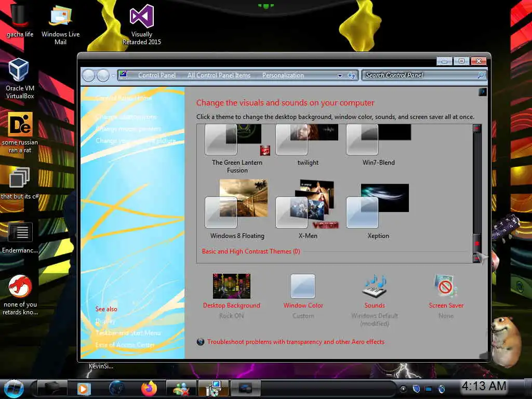Click theme list scrollbar down arrow

pos(477,259)
